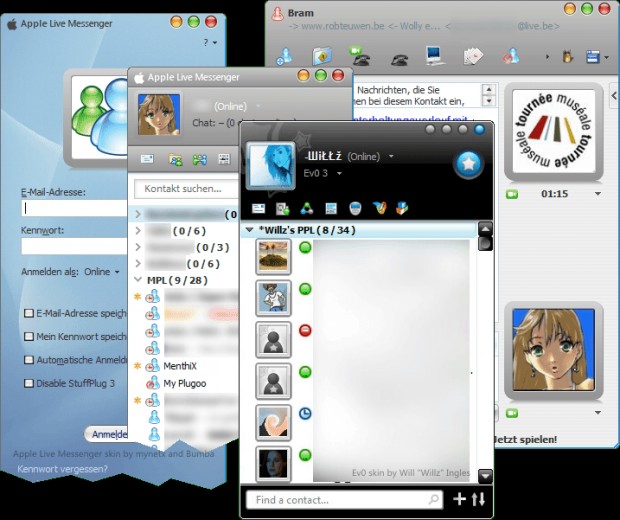Click the computer monitor icon in Bram toolbar
This screenshot has height=520, width=620.
435,56
